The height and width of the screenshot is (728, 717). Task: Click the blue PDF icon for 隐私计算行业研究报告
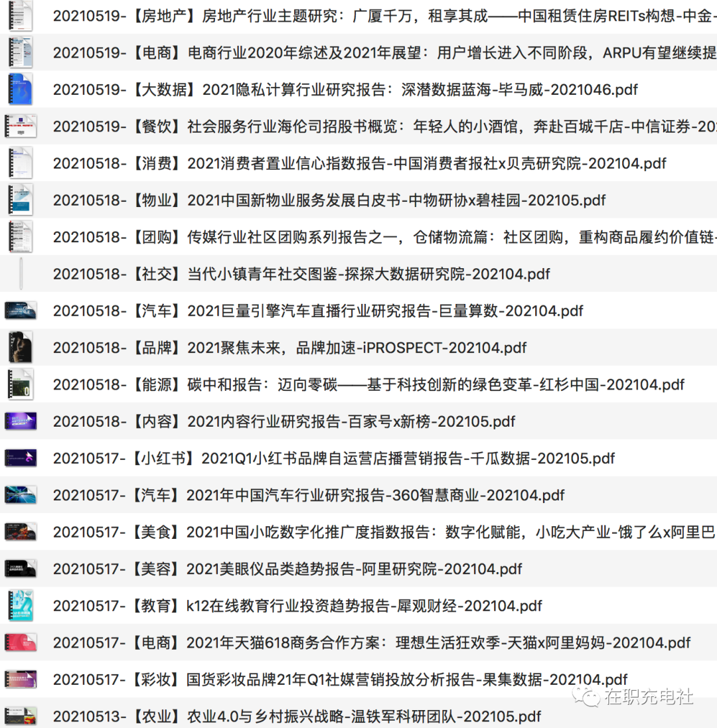click(21, 89)
